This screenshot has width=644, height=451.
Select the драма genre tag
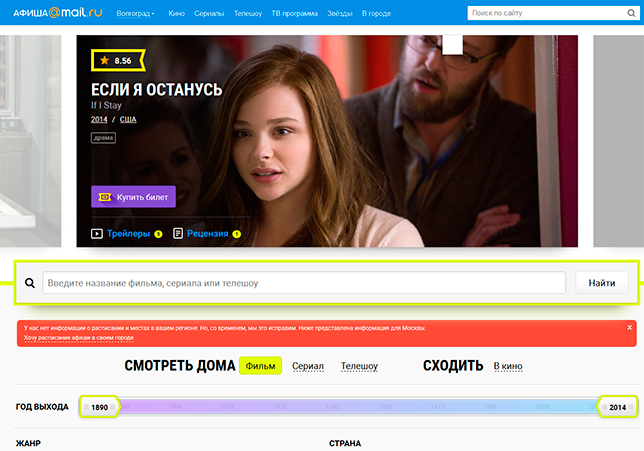coord(103,138)
